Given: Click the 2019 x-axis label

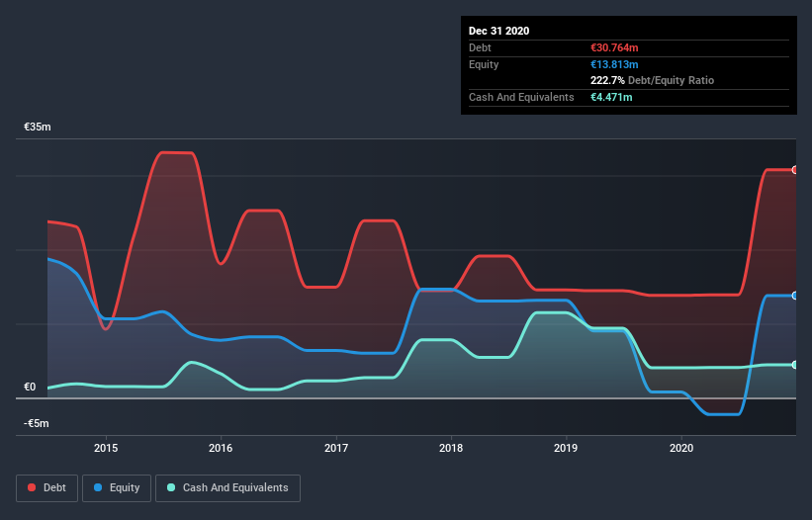Looking at the screenshot, I should pos(566,448).
